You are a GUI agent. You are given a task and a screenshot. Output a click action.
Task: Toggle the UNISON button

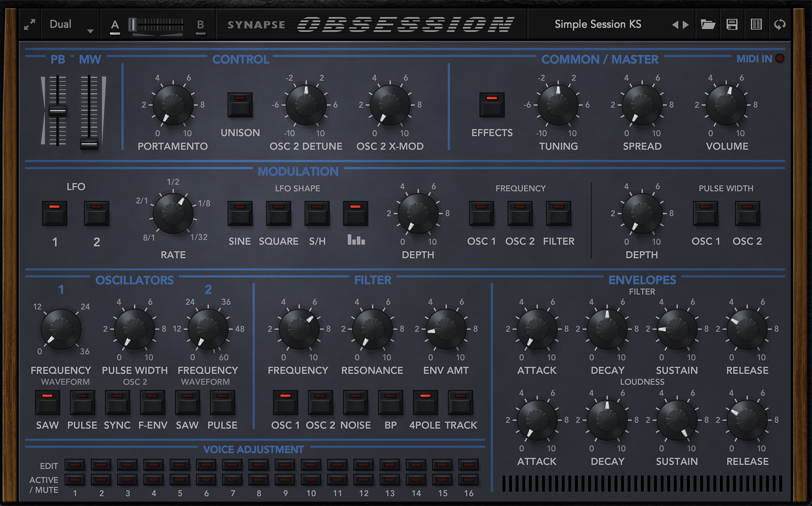tap(240, 105)
